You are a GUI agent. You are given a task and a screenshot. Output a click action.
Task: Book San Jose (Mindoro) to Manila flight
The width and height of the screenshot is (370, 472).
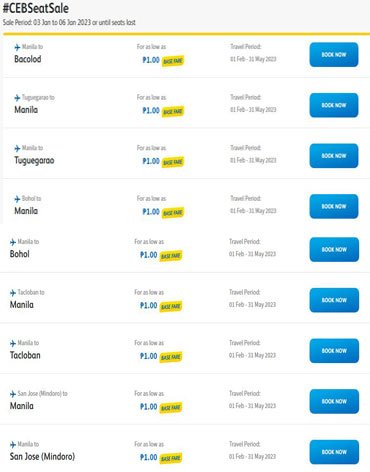[x=334, y=402]
